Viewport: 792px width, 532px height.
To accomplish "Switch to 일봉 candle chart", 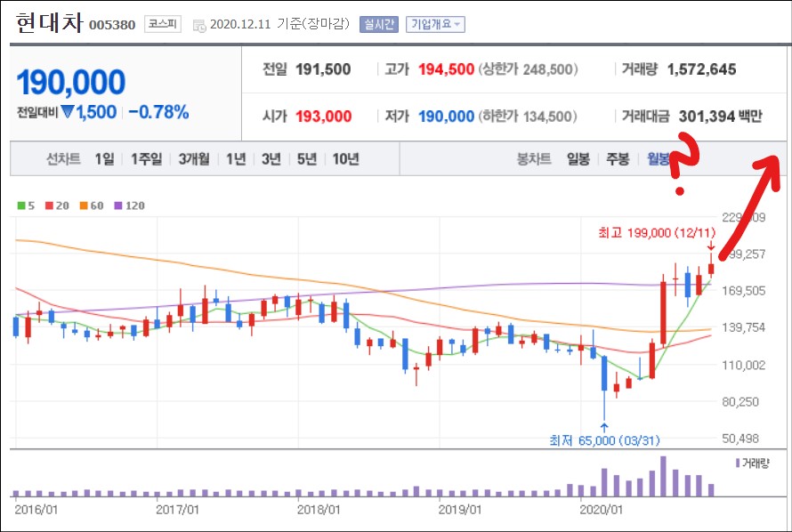I will 578,159.
